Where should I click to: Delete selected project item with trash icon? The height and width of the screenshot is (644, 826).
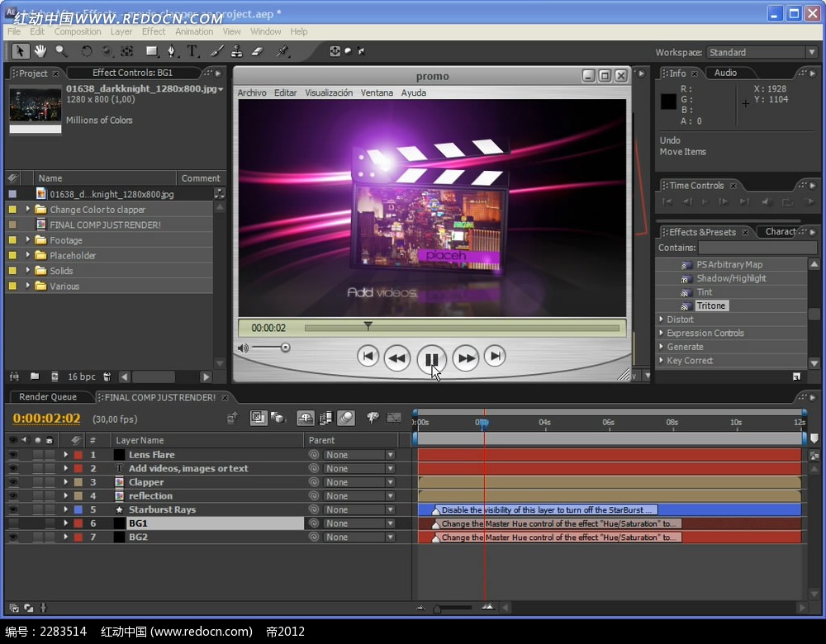point(107,376)
